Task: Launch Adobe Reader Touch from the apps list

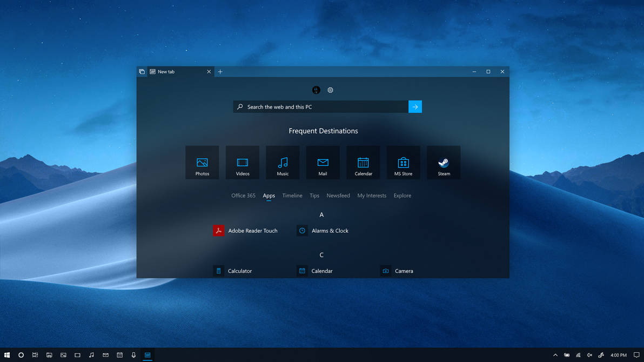Action: tap(246, 230)
